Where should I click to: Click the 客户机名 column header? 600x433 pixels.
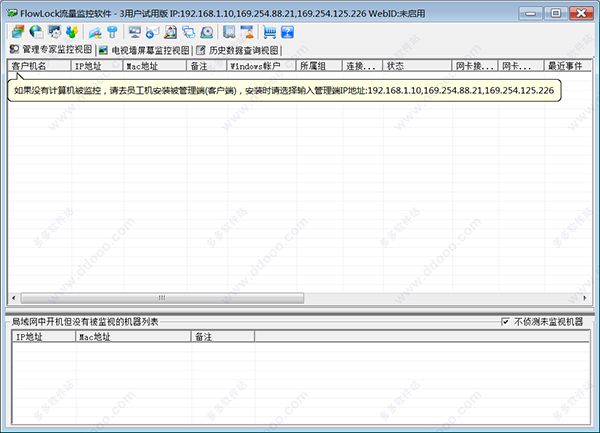click(39, 66)
